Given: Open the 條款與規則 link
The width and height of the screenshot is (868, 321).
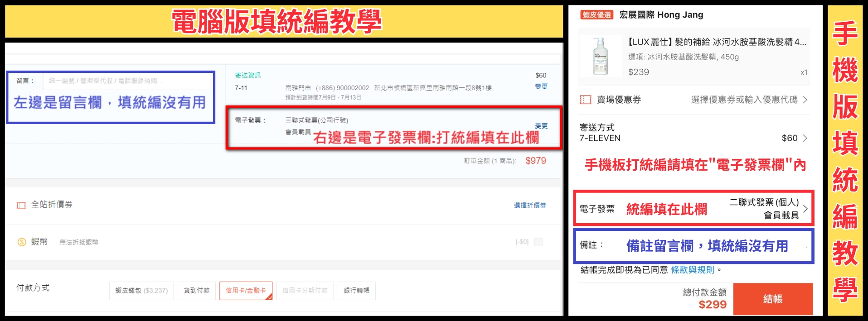Looking at the screenshot, I should (x=692, y=270).
